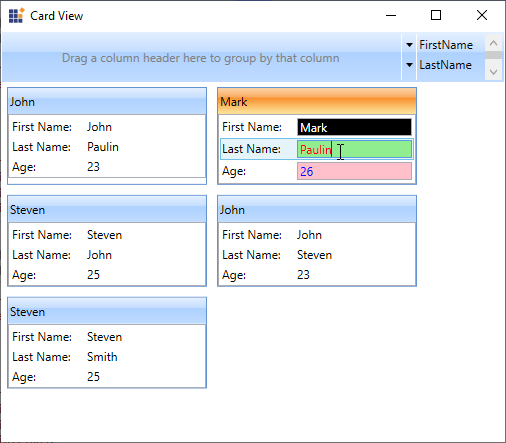
Task: Click the group panel drag area
Action: [x=201, y=58]
